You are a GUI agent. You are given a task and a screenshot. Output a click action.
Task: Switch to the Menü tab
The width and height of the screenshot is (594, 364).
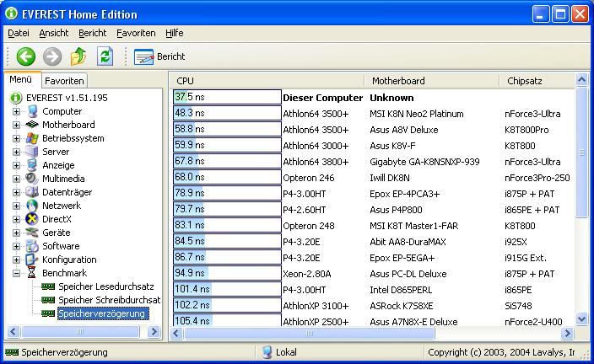(x=21, y=79)
